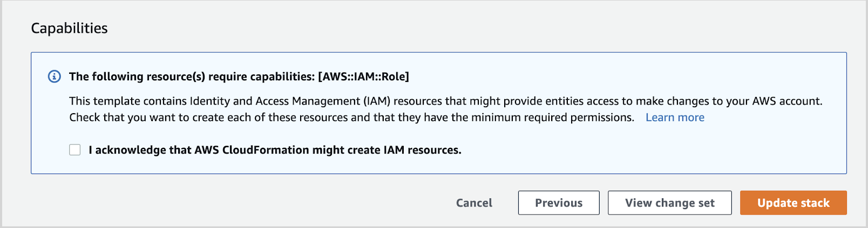Viewport: 868px width, 228px height.
Task: Abort the stack update via Cancel
Action: click(474, 203)
